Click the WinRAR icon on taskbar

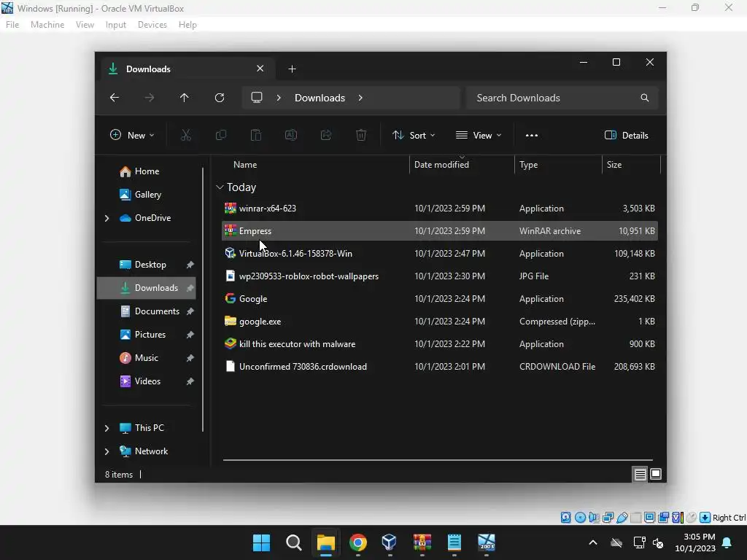pyautogui.click(x=422, y=542)
